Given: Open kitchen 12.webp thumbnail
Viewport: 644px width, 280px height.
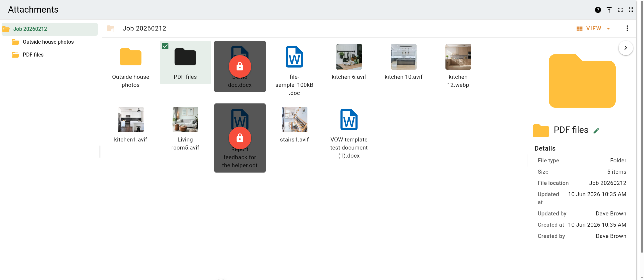Looking at the screenshot, I should tap(458, 57).
